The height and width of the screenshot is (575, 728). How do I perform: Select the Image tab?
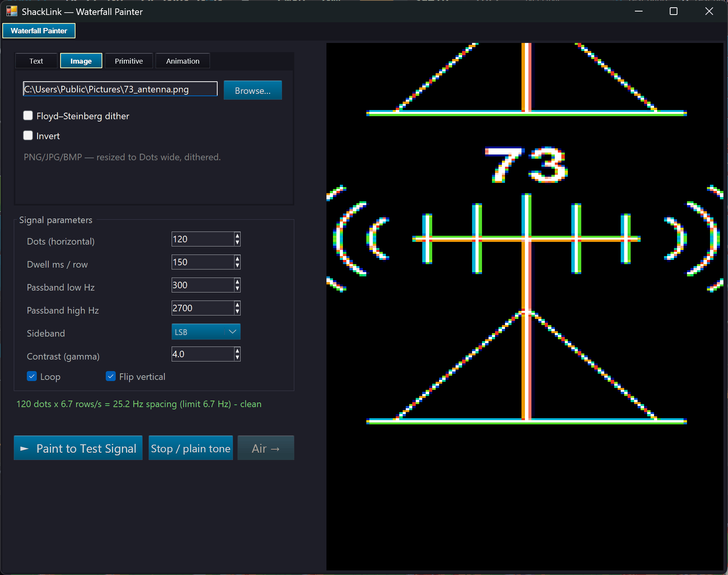tap(81, 61)
